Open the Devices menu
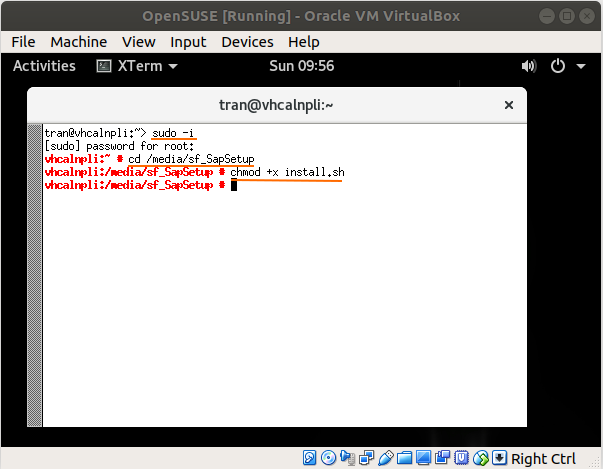 coord(247,42)
